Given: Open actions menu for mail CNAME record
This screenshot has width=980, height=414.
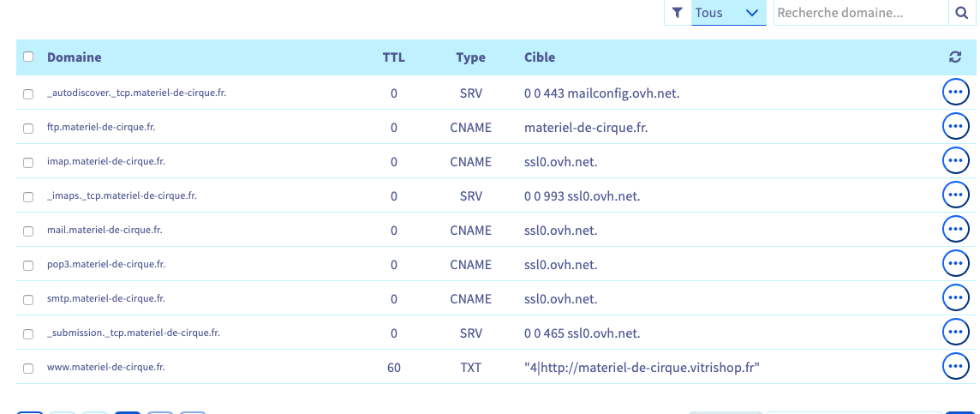Looking at the screenshot, I should coord(955,230).
